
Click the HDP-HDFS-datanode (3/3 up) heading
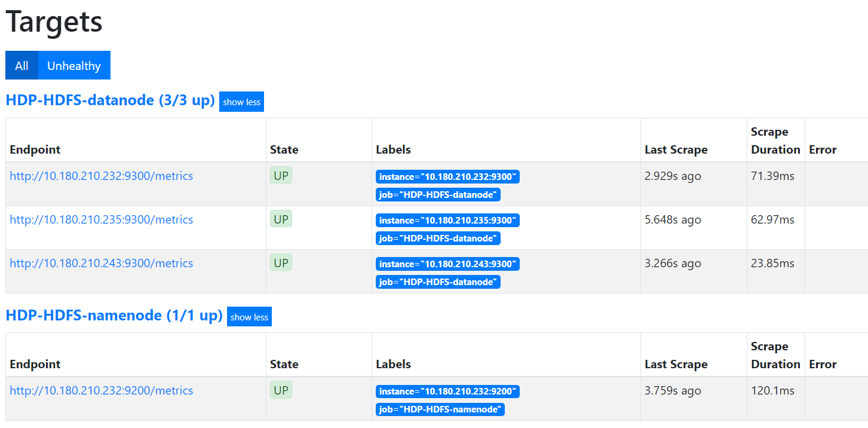110,100
